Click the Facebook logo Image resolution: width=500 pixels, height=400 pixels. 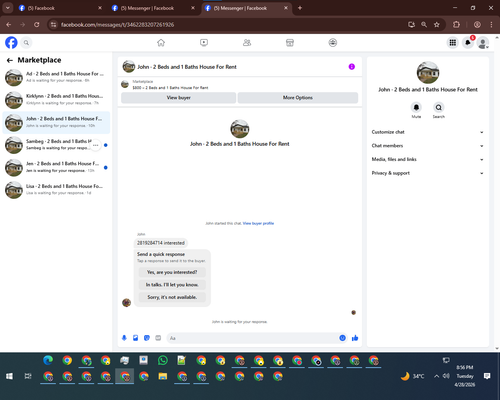pyautogui.click(x=11, y=43)
